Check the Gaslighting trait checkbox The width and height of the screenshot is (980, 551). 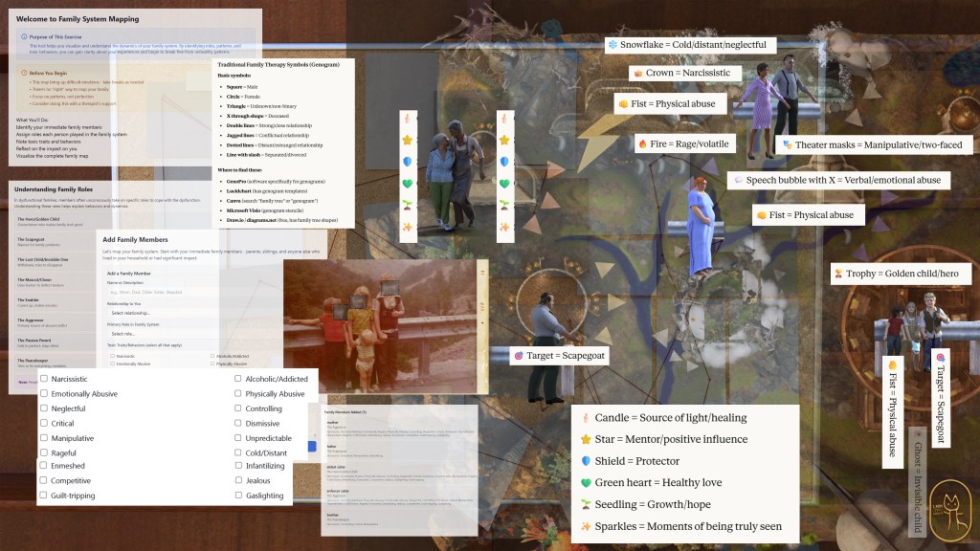coord(238,496)
